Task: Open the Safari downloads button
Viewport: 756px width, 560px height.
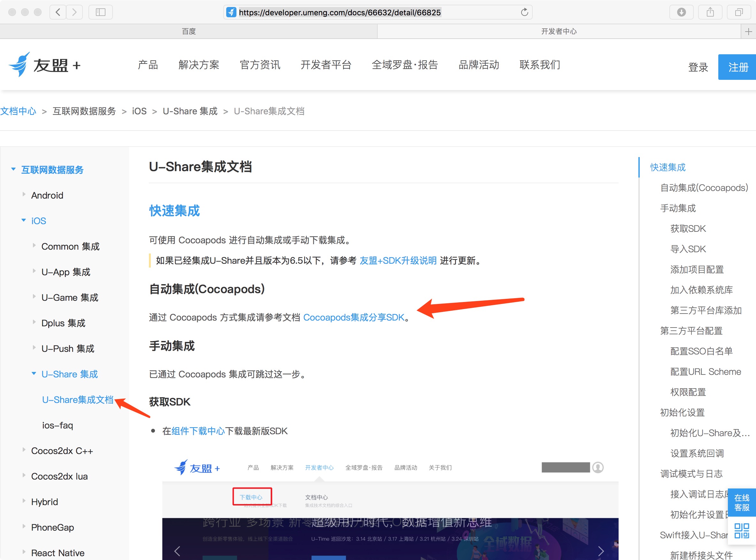Action: (681, 12)
